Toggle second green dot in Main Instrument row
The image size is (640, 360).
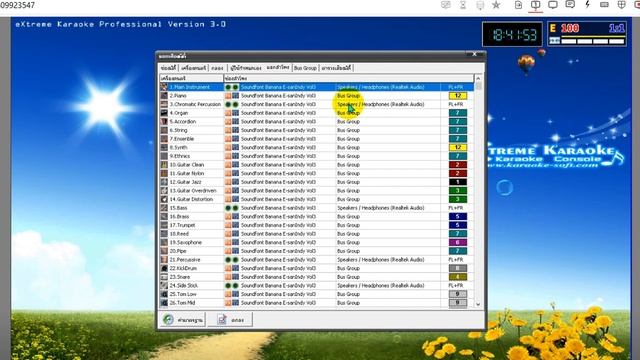pyautogui.click(x=236, y=87)
